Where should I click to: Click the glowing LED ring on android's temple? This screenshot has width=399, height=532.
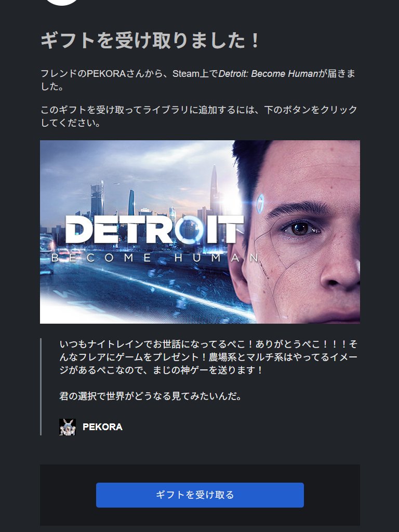pyautogui.click(x=260, y=204)
